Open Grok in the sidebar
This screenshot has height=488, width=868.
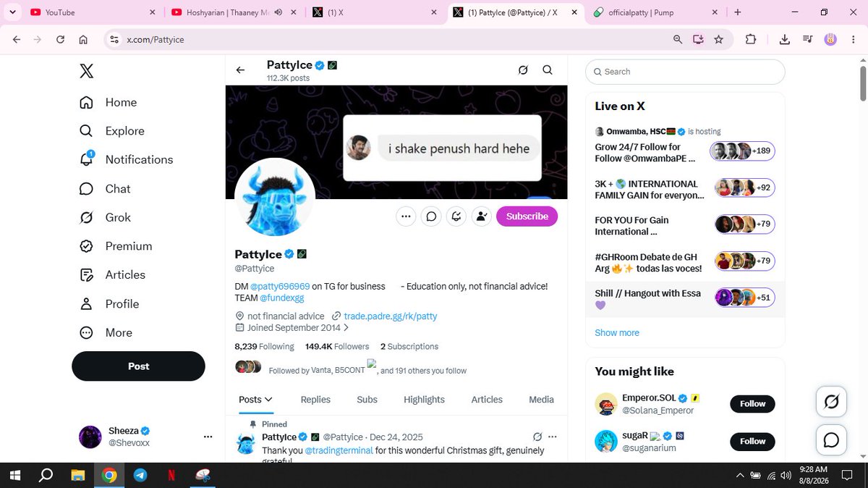[x=105, y=217]
